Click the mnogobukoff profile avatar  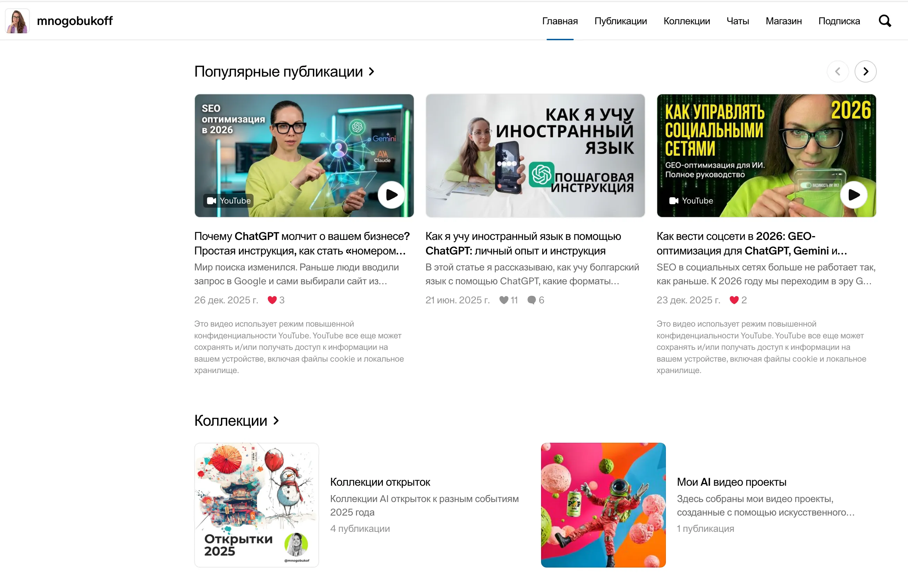coord(17,20)
